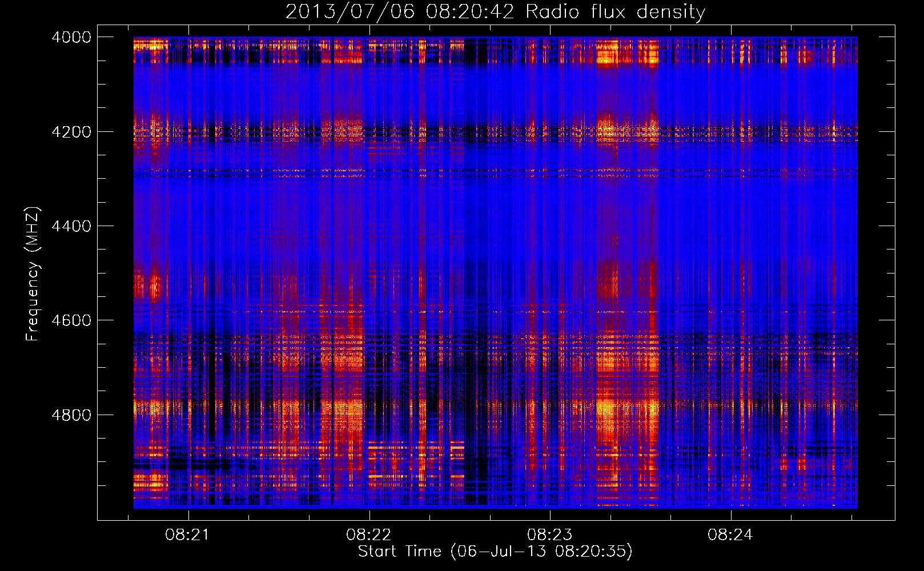The image size is (924, 571).
Task: Click the 4400 frequency axis label
Action: [71, 226]
